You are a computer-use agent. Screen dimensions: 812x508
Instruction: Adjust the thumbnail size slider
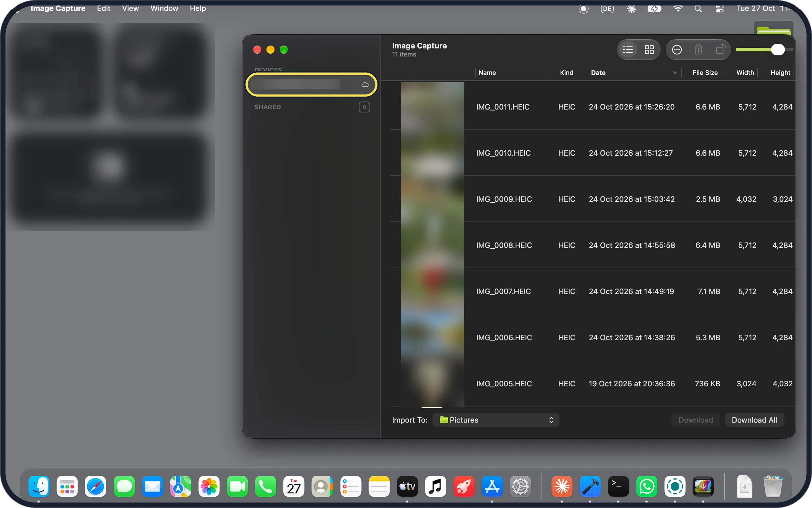coord(777,50)
